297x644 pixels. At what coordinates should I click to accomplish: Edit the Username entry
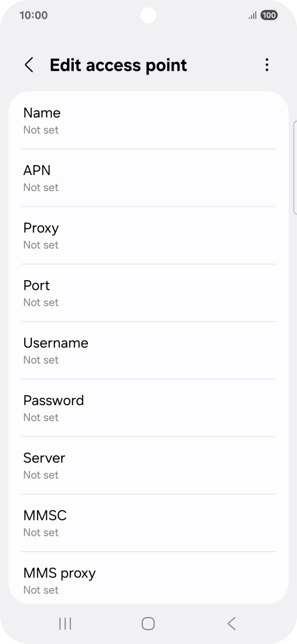(x=148, y=351)
